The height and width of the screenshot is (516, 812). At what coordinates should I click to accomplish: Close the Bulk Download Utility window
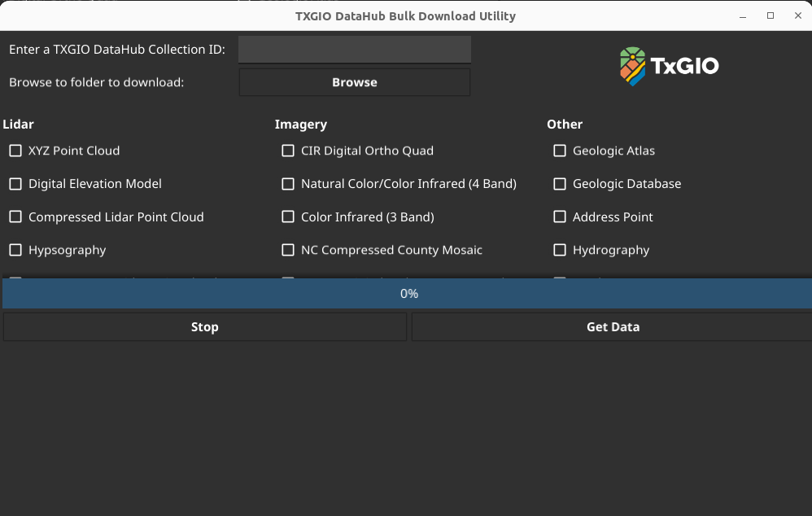(x=798, y=16)
